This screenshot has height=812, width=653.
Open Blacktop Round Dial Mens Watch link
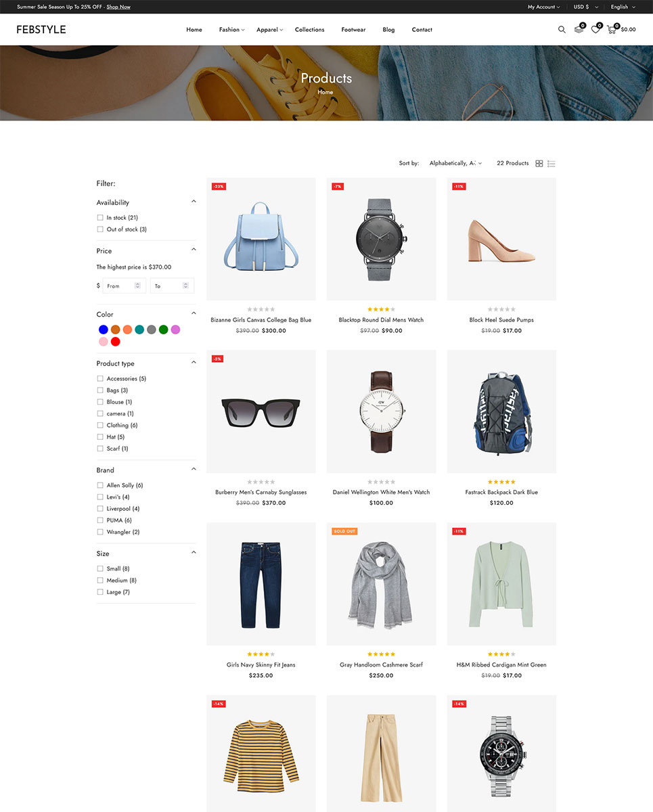click(x=381, y=320)
